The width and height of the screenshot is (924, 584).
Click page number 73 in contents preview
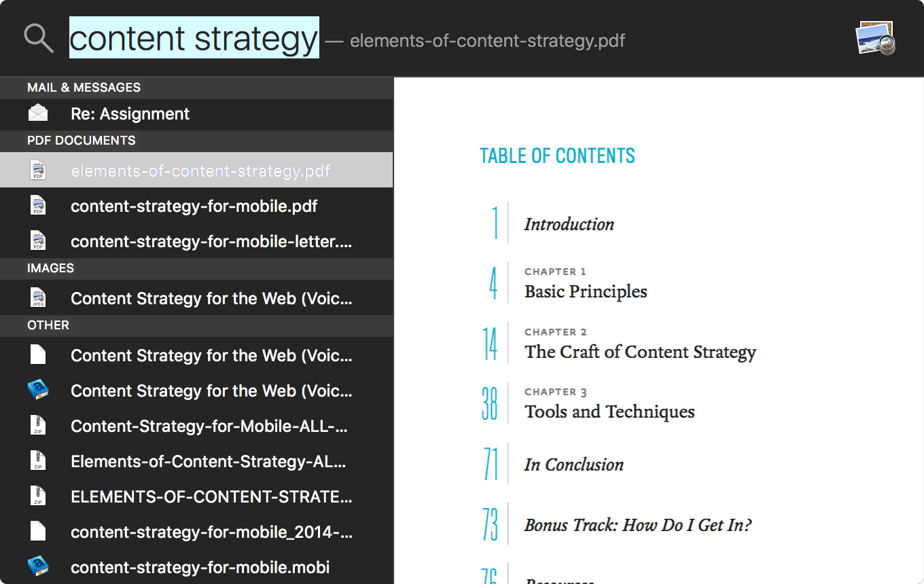click(490, 524)
